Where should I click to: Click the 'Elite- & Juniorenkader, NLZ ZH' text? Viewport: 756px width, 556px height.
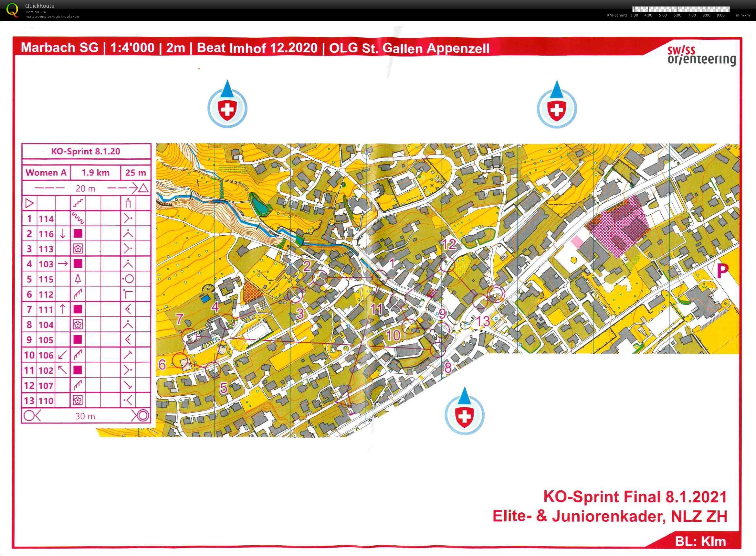click(610, 517)
